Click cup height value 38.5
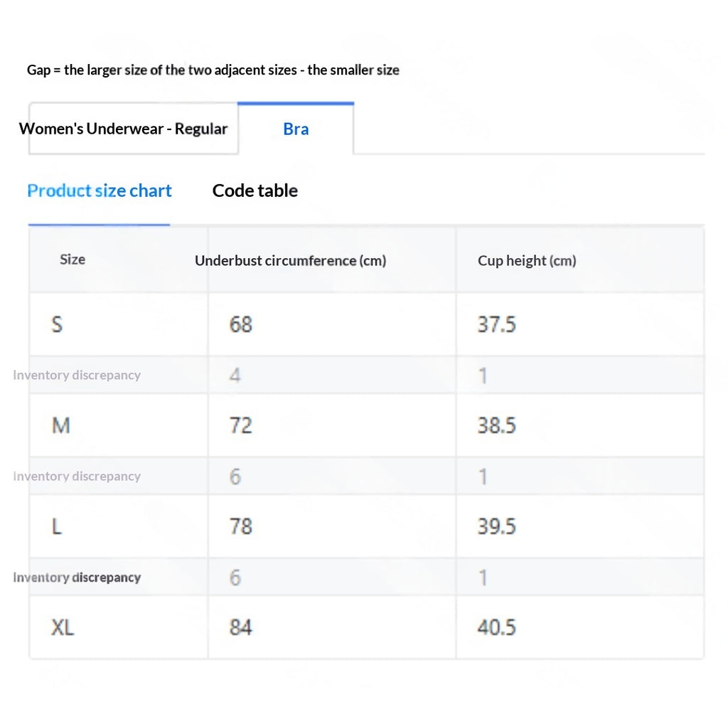The width and height of the screenshot is (728, 728). 497,426
